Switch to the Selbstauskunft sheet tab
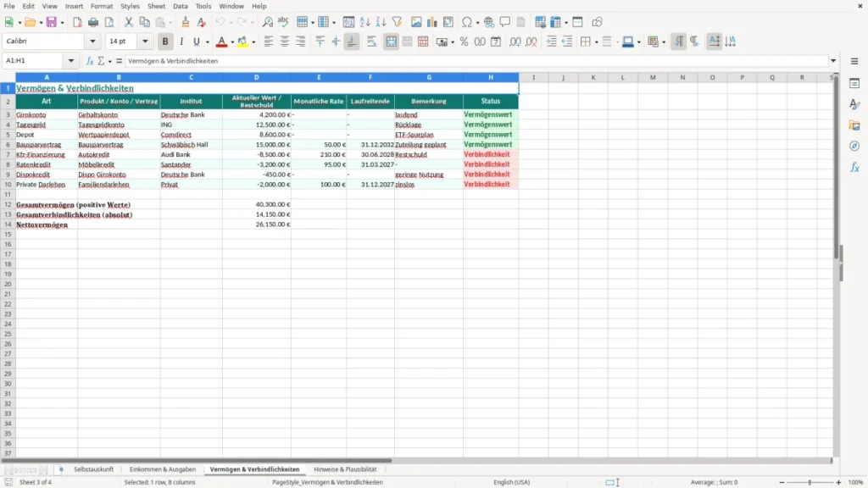868x488 pixels. [93, 469]
